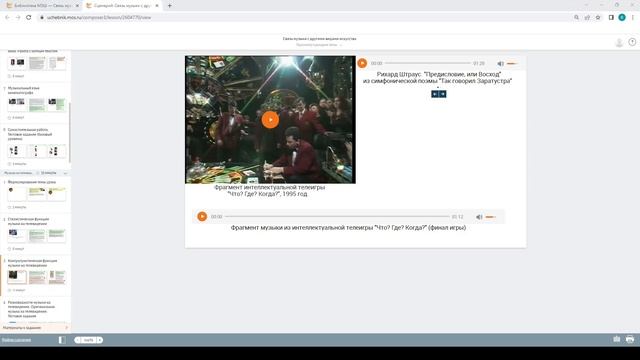The image size is (640, 360).
Task: Go to previous slide in bottom pager
Action: [x=78, y=340]
